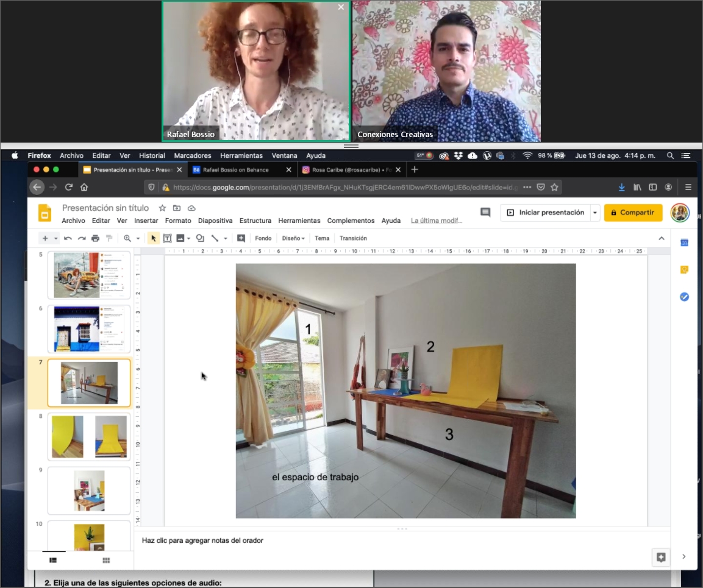The image size is (703, 588).
Task: Click the Iniciar presentación button
Action: pyautogui.click(x=545, y=213)
